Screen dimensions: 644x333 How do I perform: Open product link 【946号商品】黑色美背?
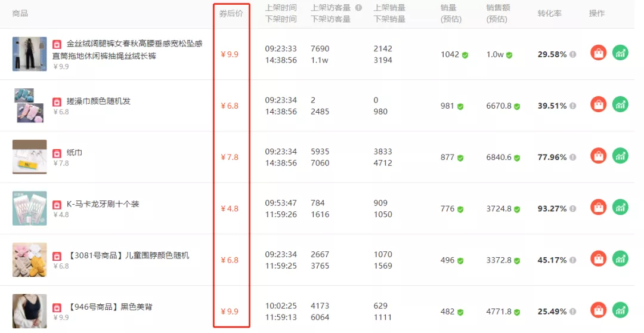click(110, 307)
